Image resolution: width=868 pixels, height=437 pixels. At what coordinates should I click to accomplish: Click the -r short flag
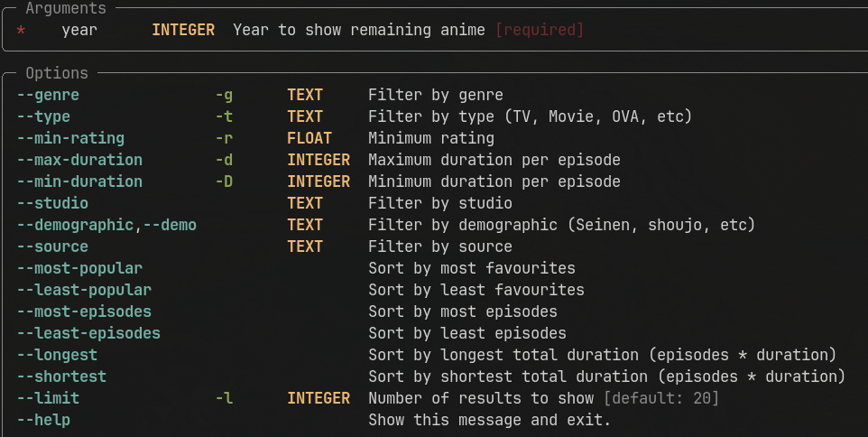click(x=224, y=138)
